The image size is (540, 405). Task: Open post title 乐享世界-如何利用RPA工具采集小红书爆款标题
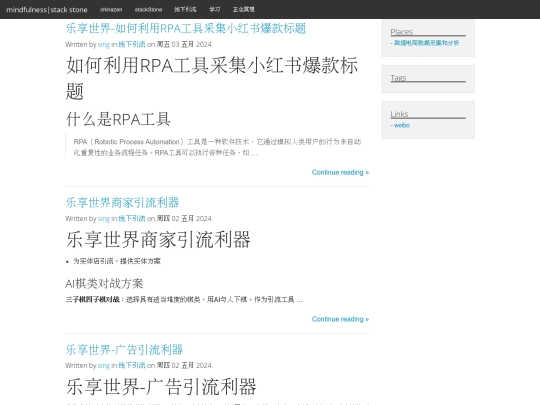click(x=186, y=28)
